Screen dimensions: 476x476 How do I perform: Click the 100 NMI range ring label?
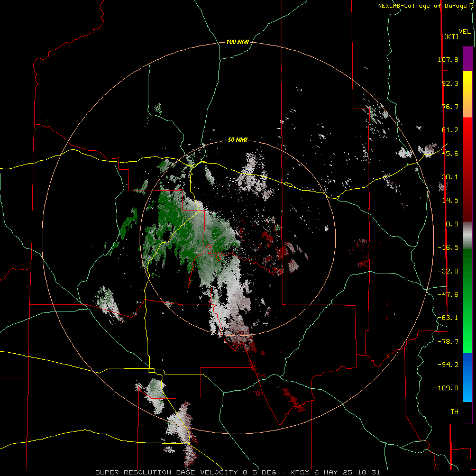point(237,42)
